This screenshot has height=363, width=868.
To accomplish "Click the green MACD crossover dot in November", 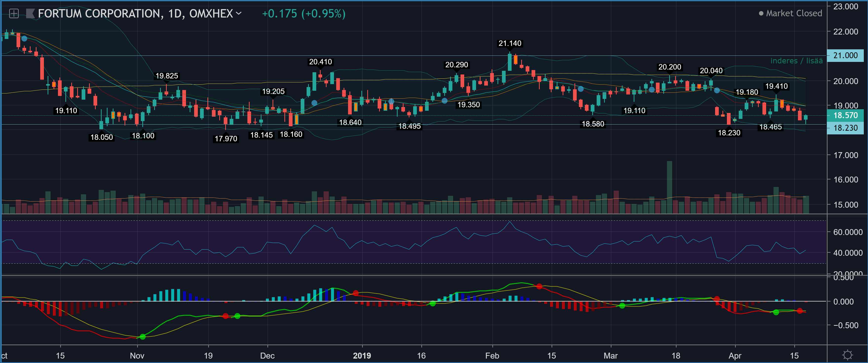I will 143,336.
